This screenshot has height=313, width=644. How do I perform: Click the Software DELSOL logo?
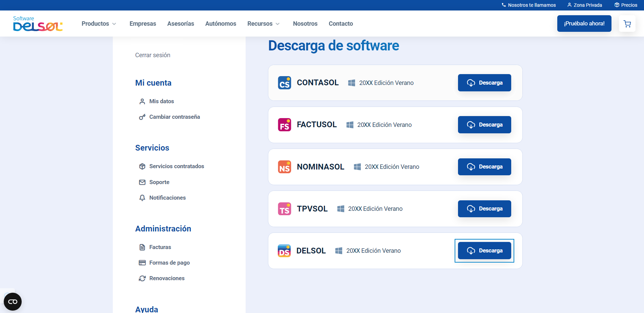38,24
